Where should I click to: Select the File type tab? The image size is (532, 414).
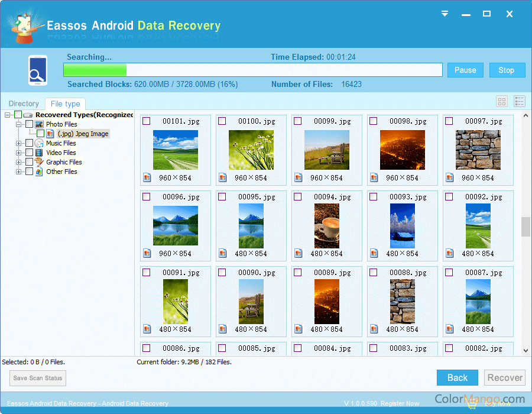tap(65, 104)
